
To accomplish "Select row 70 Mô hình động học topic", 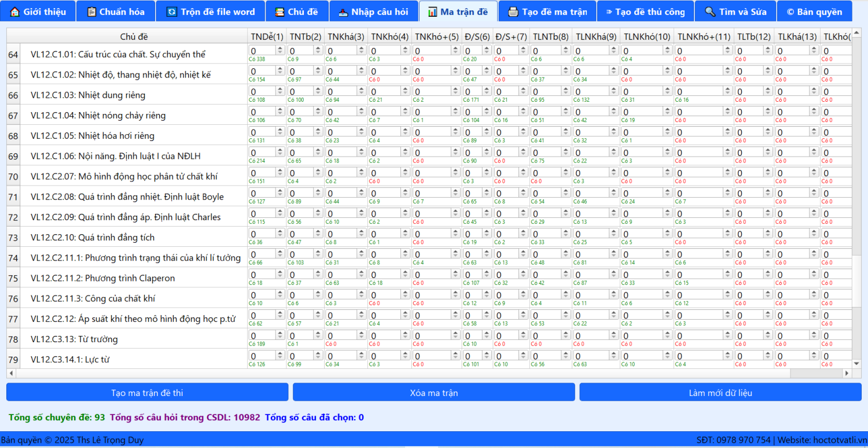I will [124, 176].
